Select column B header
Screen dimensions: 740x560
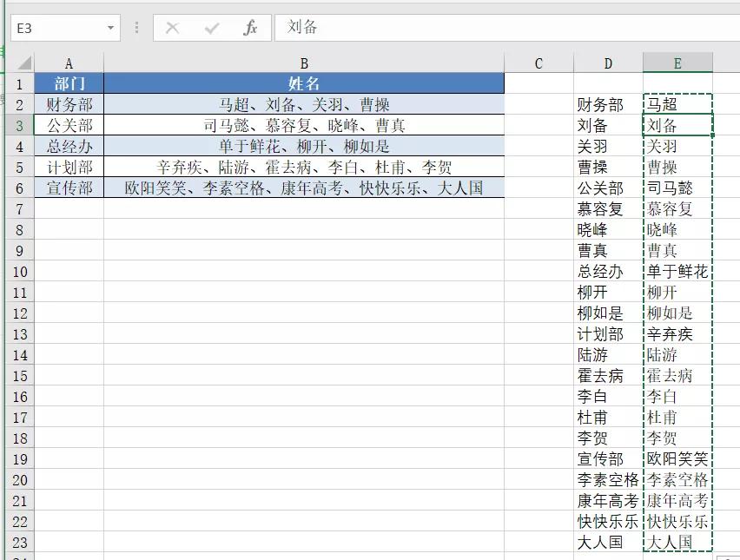(x=304, y=63)
